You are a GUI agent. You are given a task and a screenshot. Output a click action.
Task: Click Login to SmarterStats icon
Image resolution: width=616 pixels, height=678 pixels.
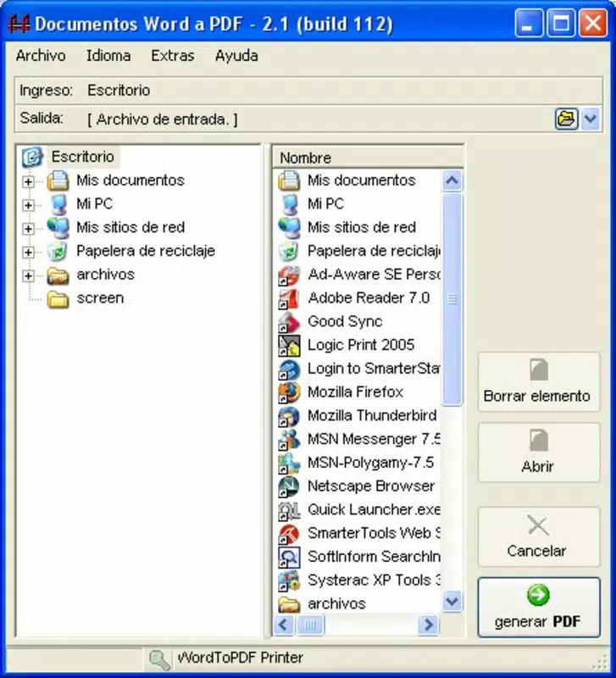pyautogui.click(x=289, y=370)
